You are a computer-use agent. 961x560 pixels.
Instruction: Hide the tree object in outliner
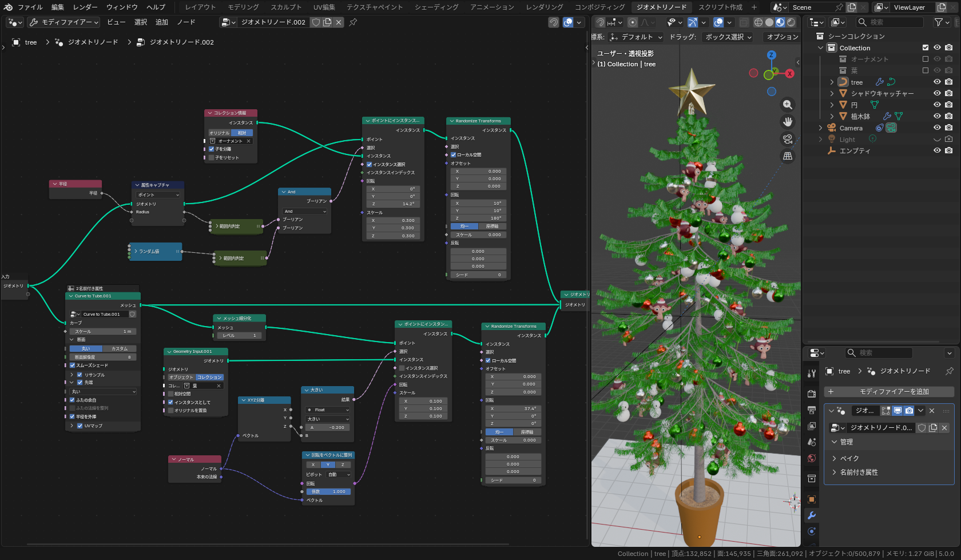click(937, 82)
